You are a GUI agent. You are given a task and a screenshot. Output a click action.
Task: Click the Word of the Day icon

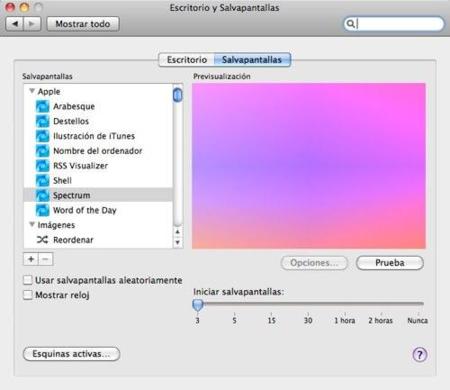[x=42, y=210]
